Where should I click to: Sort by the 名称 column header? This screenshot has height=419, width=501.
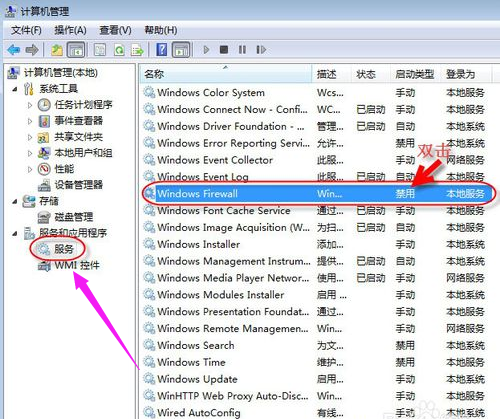[x=226, y=74]
